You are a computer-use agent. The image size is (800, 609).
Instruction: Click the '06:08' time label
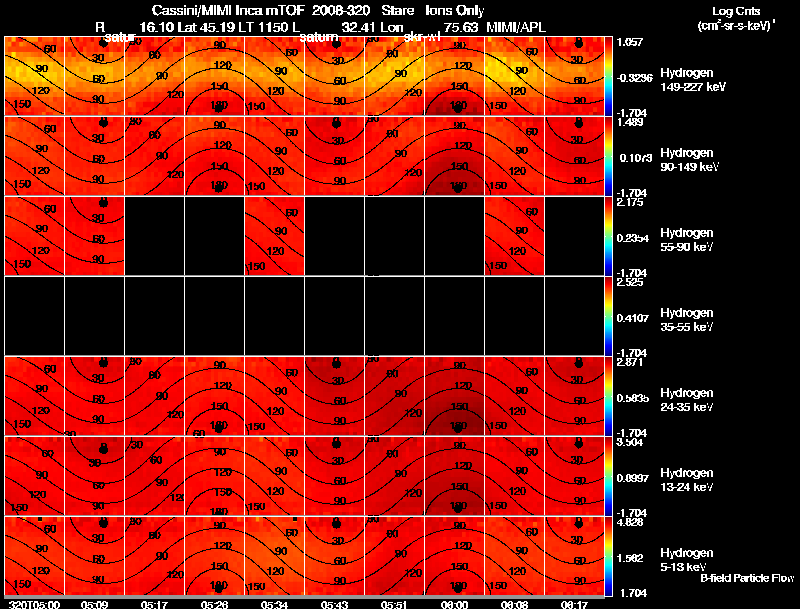(x=514, y=605)
